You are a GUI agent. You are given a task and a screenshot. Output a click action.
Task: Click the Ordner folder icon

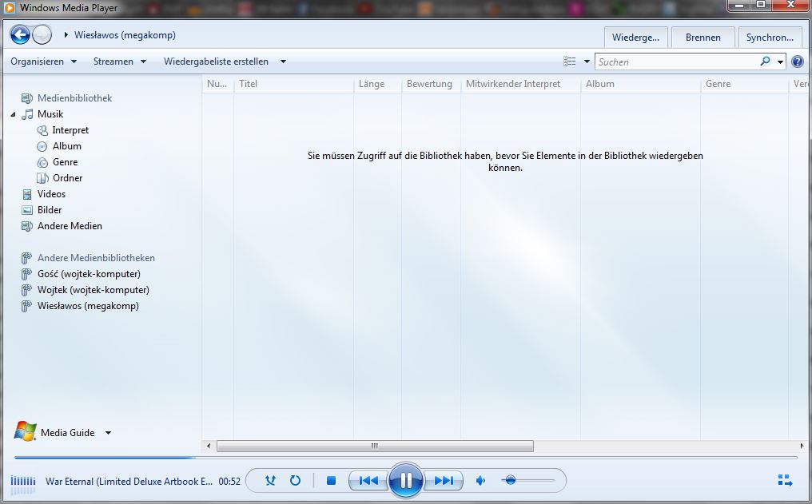pyautogui.click(x=42, y=178)
